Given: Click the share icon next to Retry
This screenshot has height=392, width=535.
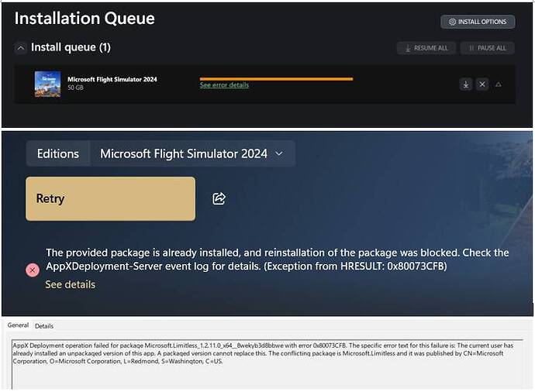Looking at the screenshot, I should tap(219, 199).
